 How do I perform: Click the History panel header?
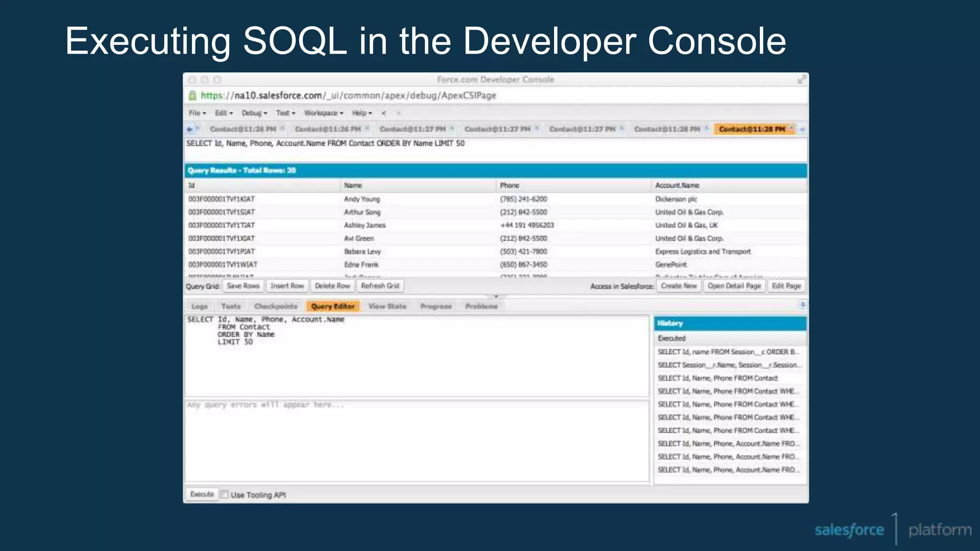coord(729,323)
